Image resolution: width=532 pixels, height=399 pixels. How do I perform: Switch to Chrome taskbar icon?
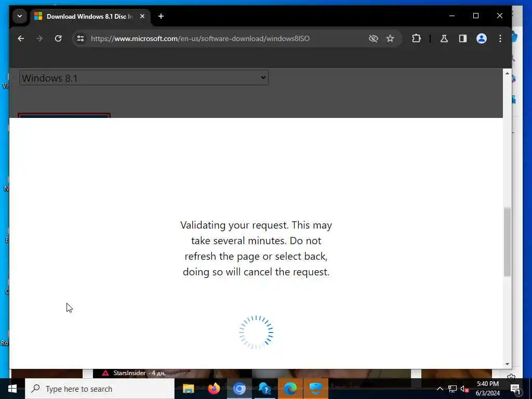pos(239,389)
